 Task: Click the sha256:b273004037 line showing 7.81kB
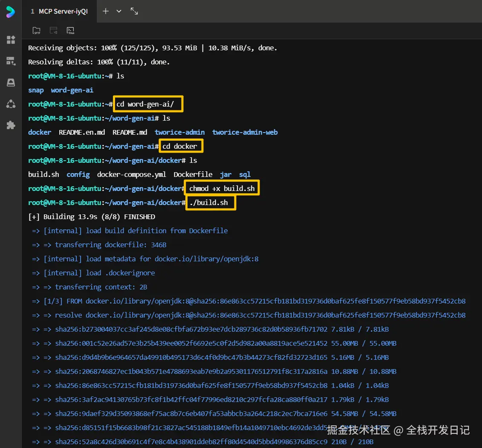(x=210, y=329)
